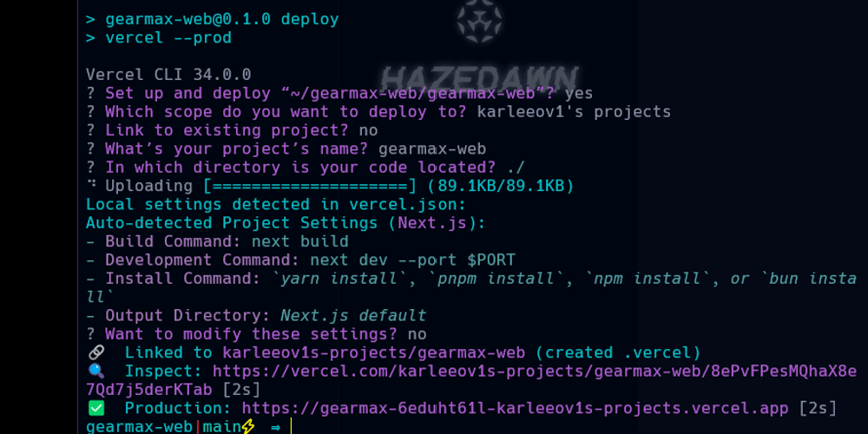The height and width of the screenshot is (434, 868).
Task: Click the project name answer 'gearmax-web'
Action: 432,149
